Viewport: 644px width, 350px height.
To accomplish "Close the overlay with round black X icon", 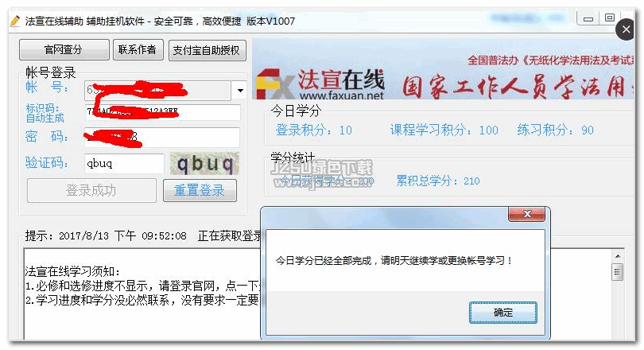I will pos(626,29).
